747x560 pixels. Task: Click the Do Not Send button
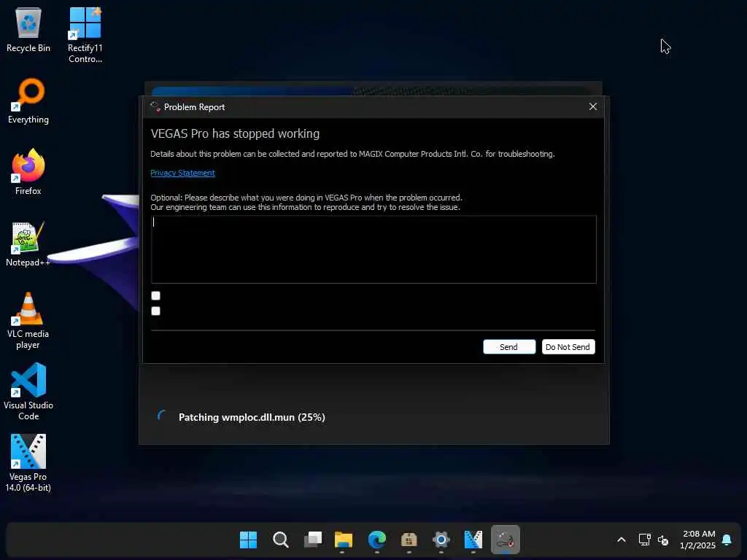pos(568,346)
